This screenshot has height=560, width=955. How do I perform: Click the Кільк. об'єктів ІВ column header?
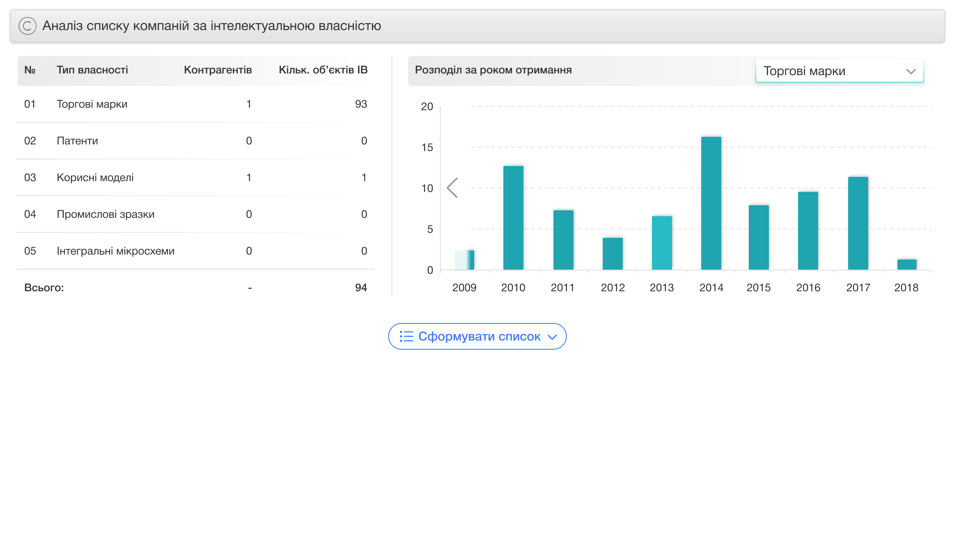[x=323, y=70]
